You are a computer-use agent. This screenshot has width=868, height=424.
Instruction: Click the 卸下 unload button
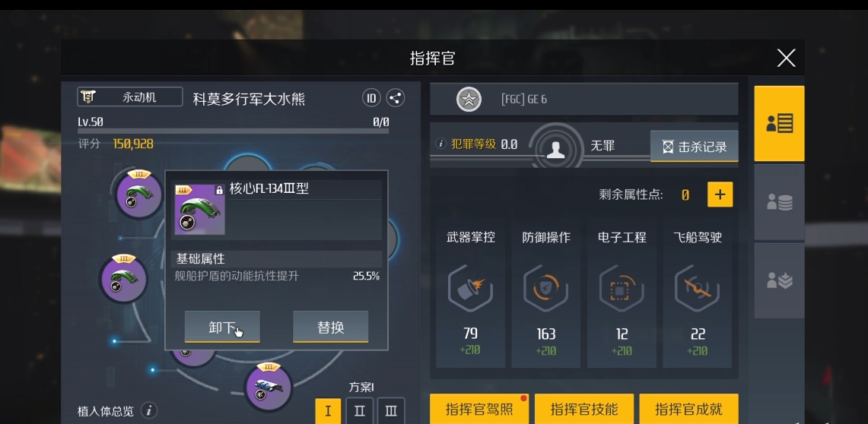(222, 327)
